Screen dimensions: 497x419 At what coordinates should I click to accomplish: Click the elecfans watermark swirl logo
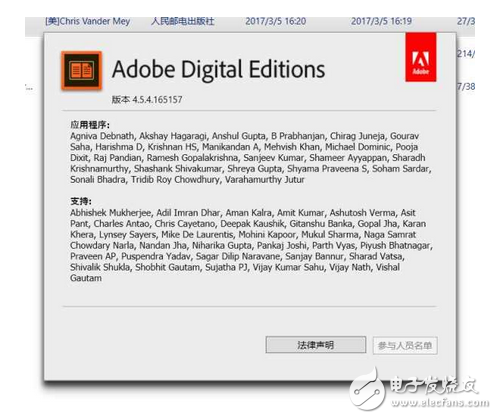pyautogui.click(x=369, y=389)
